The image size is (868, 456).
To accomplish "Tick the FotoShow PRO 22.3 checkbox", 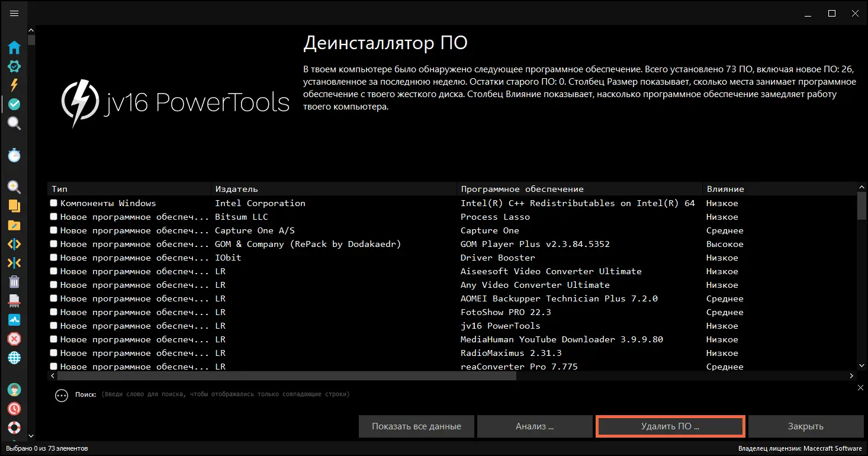I will pos(54,312).
